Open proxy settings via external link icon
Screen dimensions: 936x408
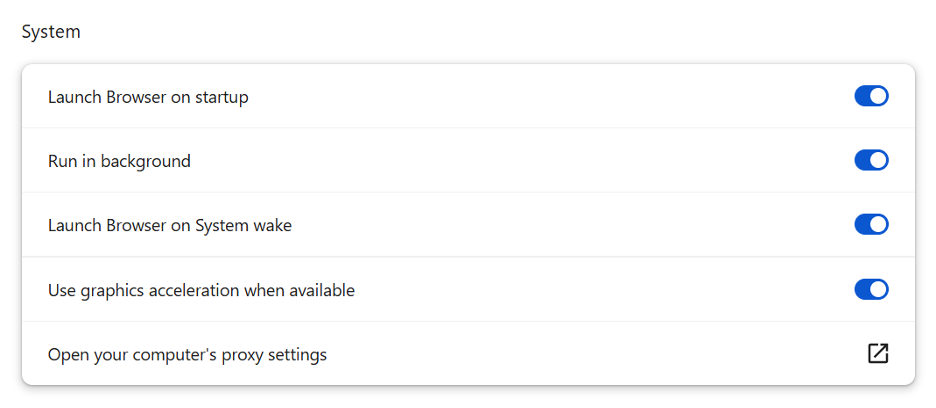[x=878, y=354]
